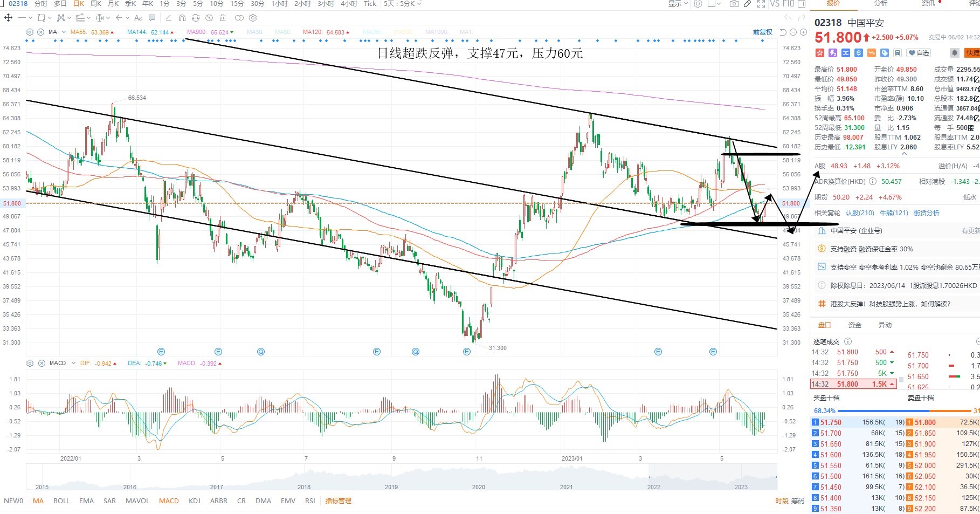Open the 显示 display dropdown

[678, 4]
